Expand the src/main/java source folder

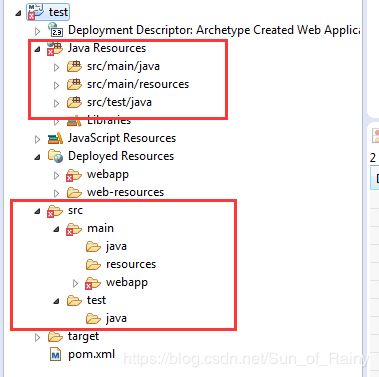(56, 67)
